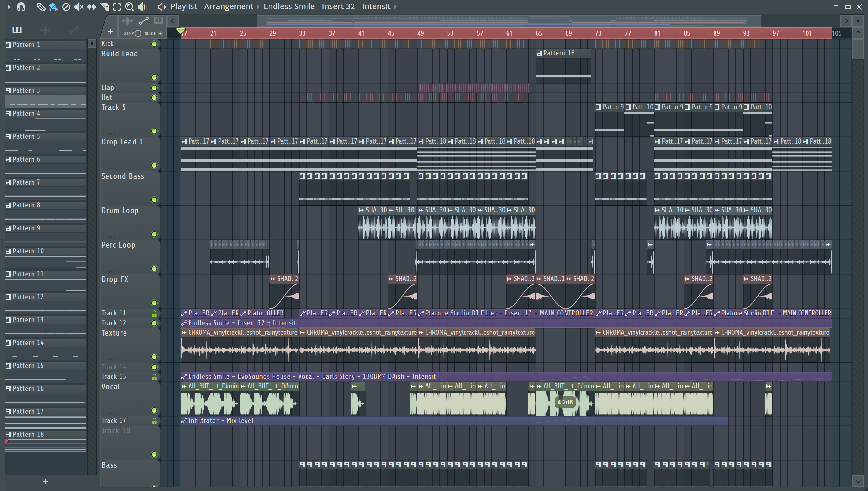Select Platone Studio DJ Filter Insert 17 clip

point(505,313)
